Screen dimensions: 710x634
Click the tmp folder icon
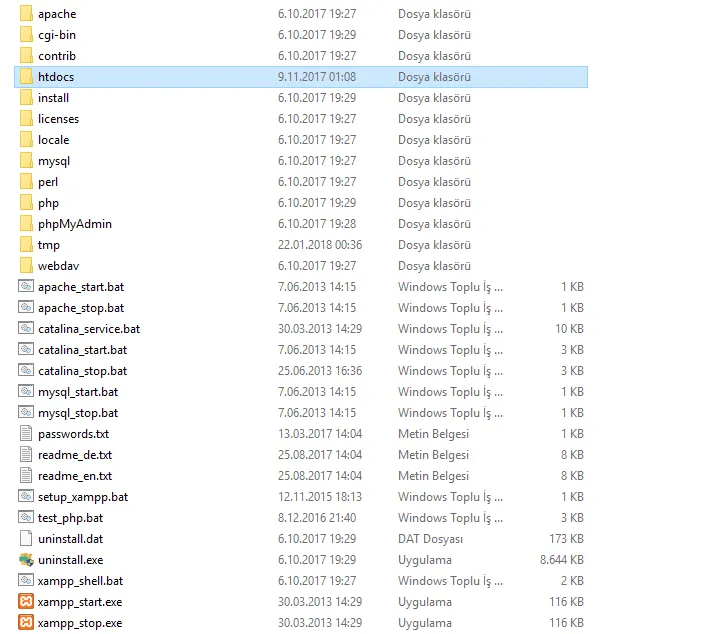[x=26, y=245]
